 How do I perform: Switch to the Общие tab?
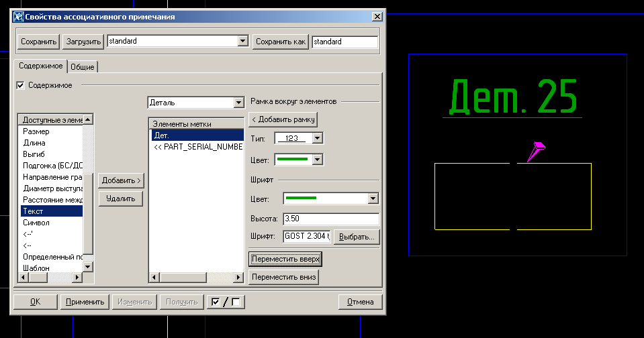83,67
